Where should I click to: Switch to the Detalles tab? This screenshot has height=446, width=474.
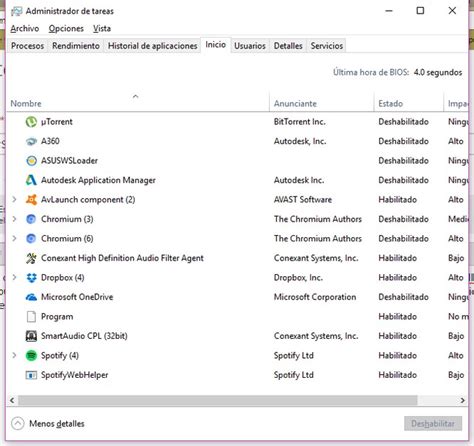coord(288,46)
